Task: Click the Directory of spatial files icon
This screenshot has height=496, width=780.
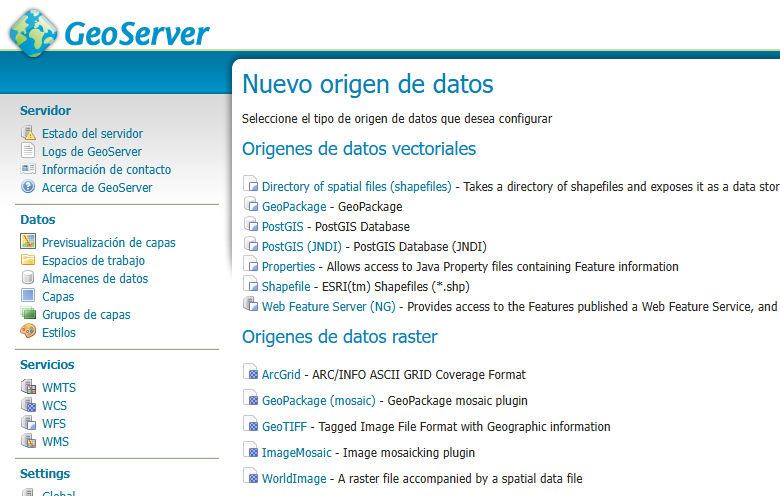Action: tap(251, 184)
